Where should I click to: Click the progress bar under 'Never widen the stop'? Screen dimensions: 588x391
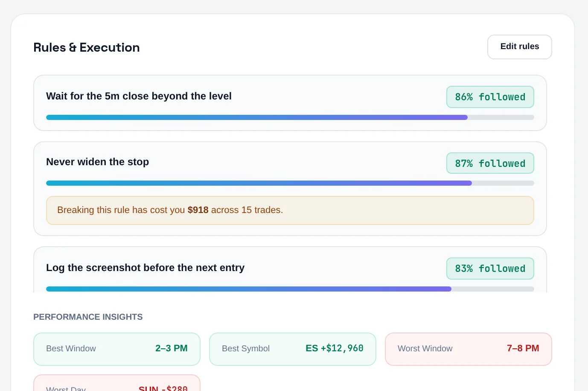(x=290, y=183)
